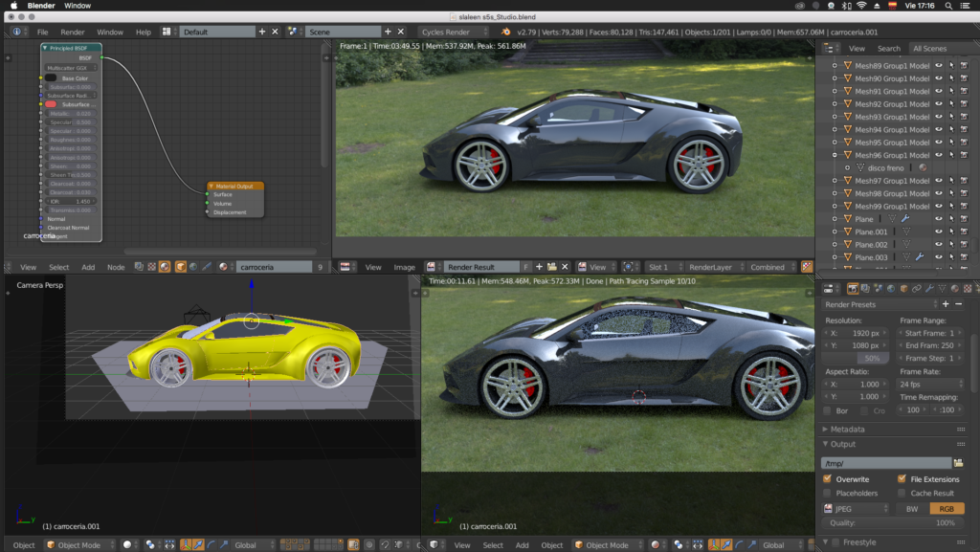Select the Render properties camera icon
The width and height of the screenshot is (980, 552).
click(x=854, y=289)
